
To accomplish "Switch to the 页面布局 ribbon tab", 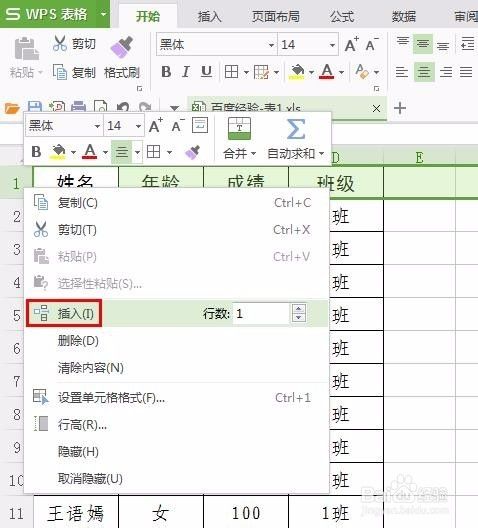I will tap(276, 16).
